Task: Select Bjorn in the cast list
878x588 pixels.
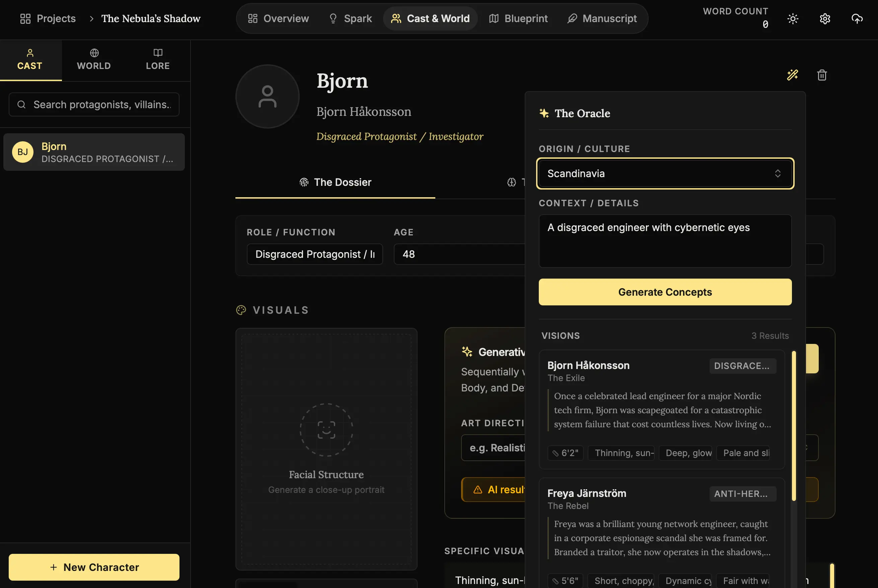Action: [94, 152]
